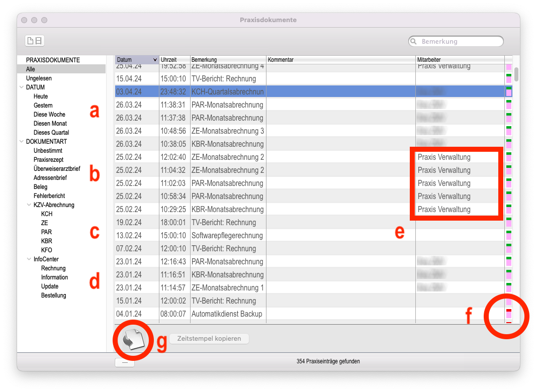537x392 pixels.
Task: Click the Zeitstempel kopieren button
Action: click(x=209, y=339)
